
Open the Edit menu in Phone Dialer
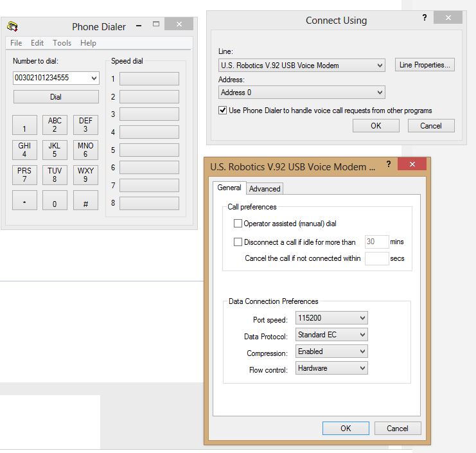pos(37,43)
